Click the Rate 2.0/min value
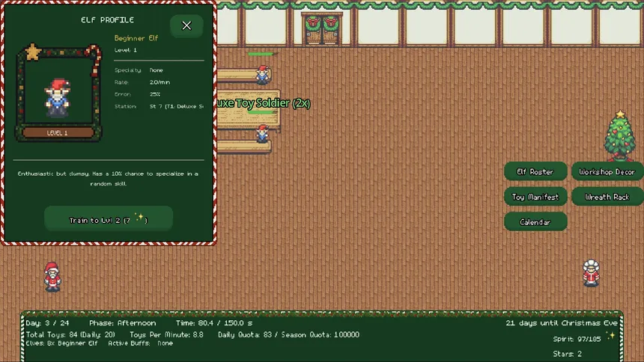This screenshot has height=362, width=644. click(160, 82)
